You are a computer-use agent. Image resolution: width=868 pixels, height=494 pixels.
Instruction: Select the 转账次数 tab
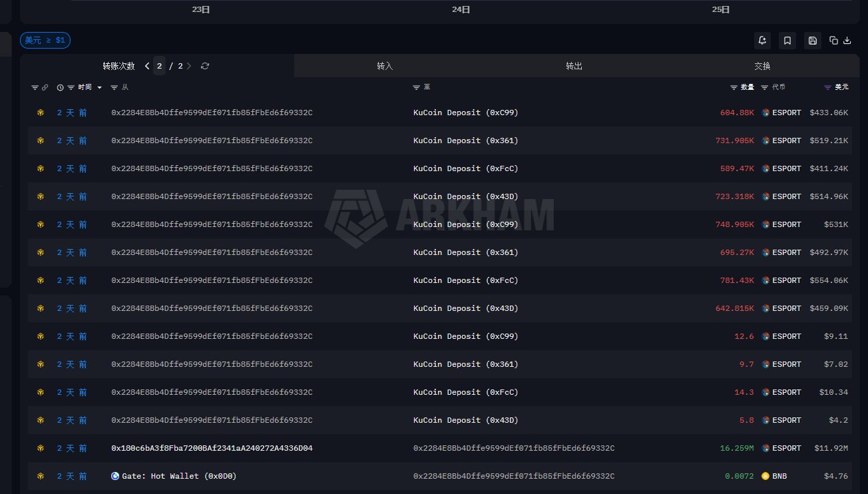tap(118, 66)
